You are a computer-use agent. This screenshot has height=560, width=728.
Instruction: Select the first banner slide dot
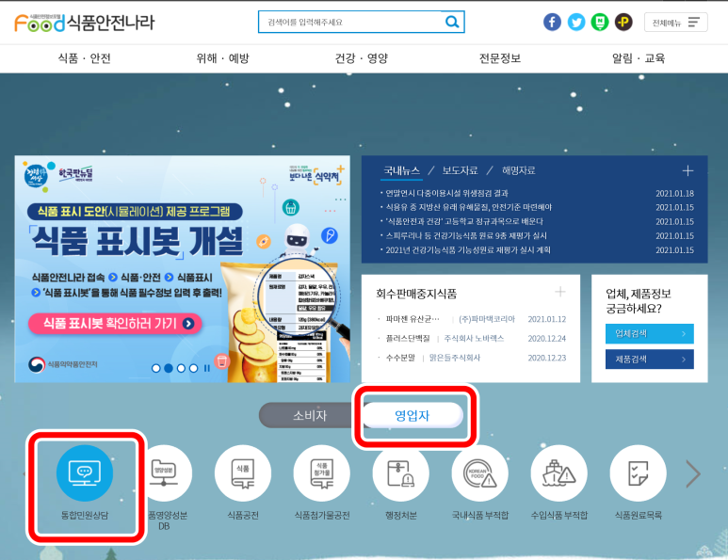click(x=156, y=368)
